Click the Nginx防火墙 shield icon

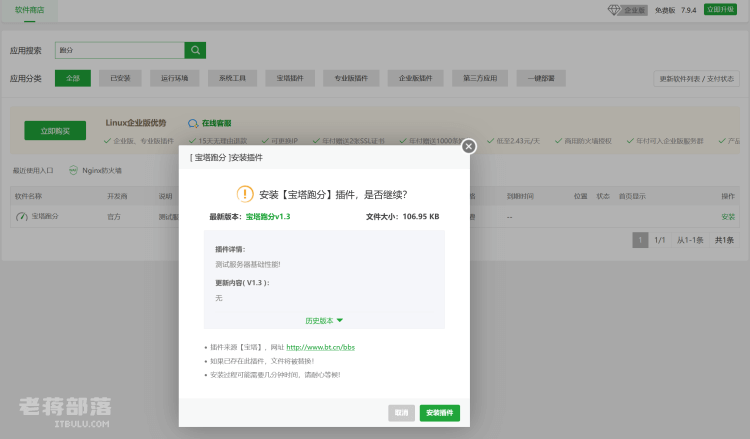tap(73, 170)
